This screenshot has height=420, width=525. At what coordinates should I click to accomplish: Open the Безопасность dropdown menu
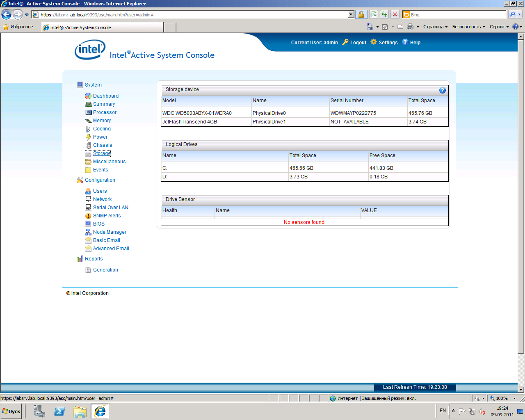coord(468,27)
